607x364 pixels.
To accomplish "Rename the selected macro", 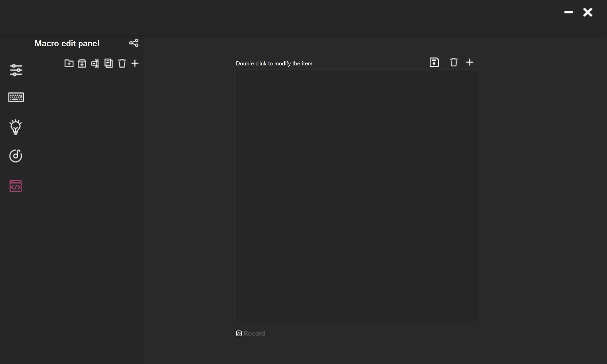I will [x=95, y=64].
